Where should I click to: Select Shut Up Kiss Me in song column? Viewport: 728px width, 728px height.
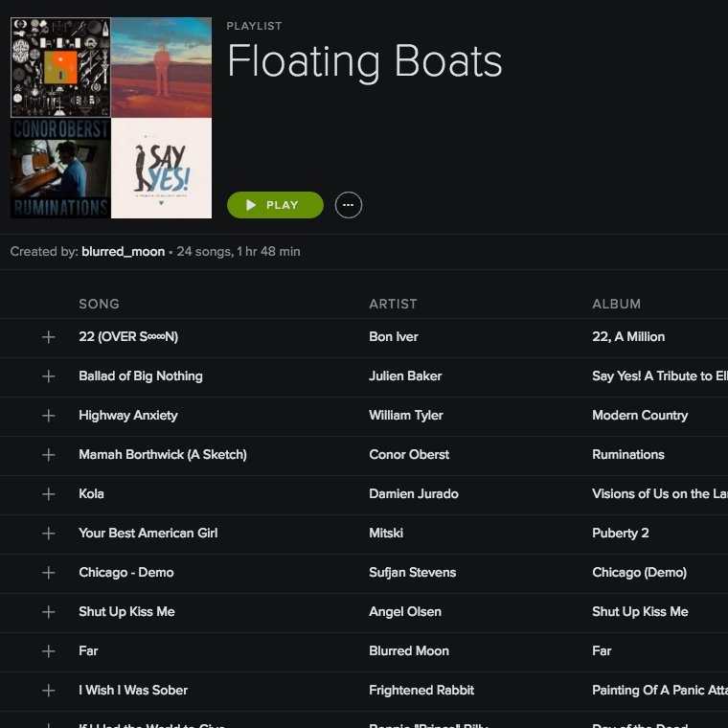126,611
